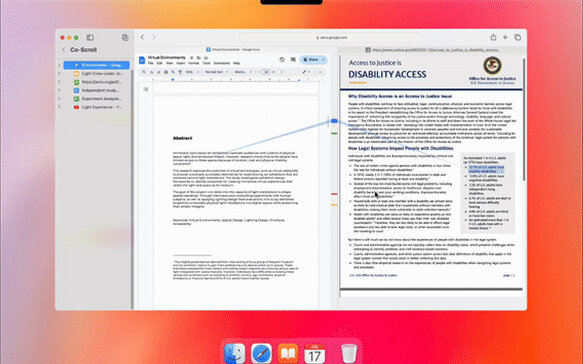Click the Google Docs home icon

tap(142, 60)
